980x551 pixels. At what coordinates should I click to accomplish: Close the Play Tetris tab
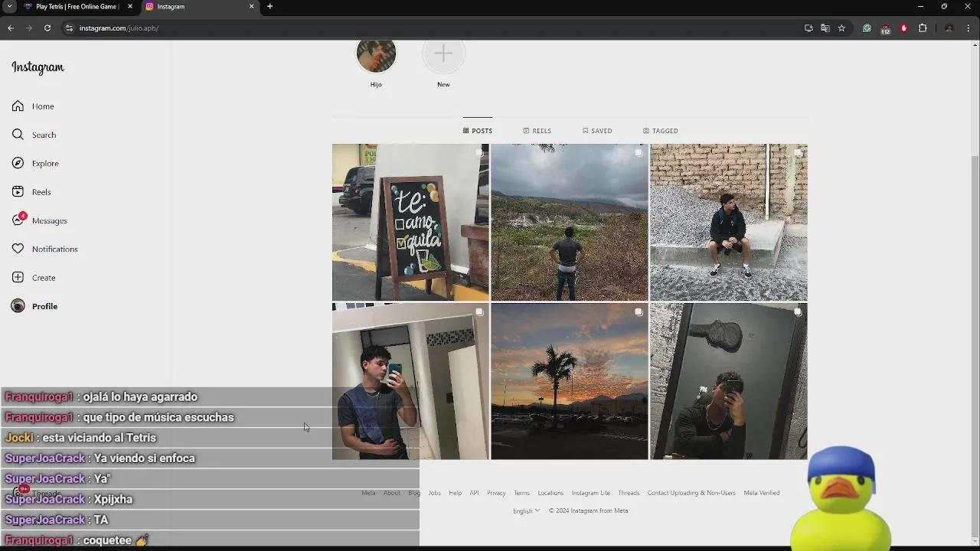[x=129, y=6]
